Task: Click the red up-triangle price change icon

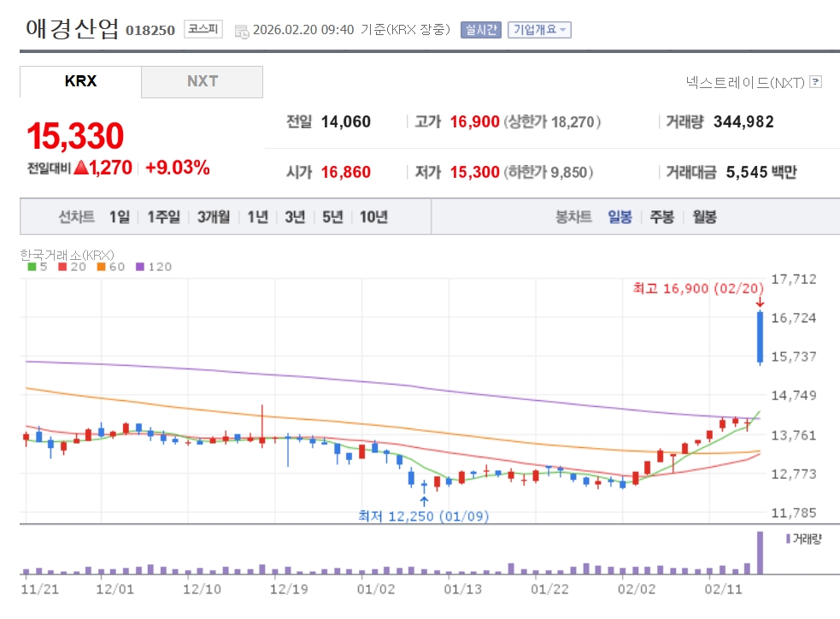Action: tap(81, 168)
